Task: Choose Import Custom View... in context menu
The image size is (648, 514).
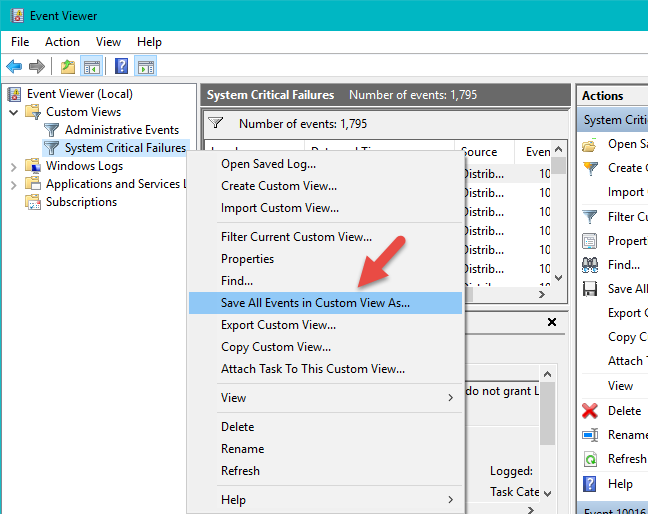Action: pos(326,208)
